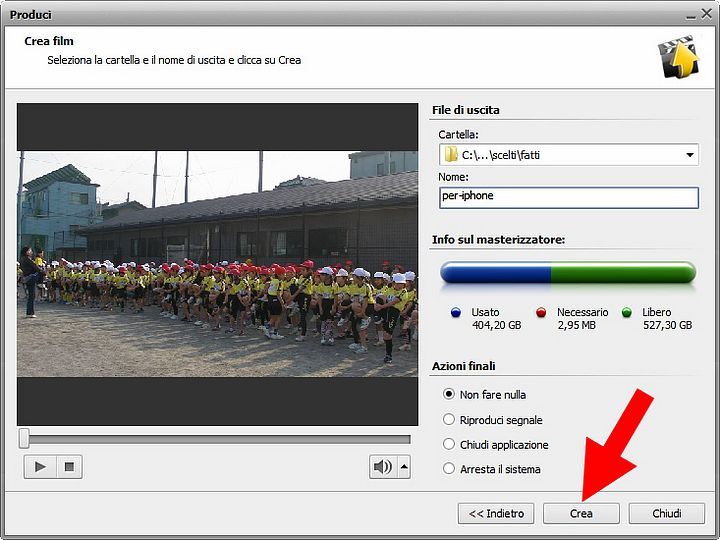The image size is (720, 540).
Task: Open the volume level arrow
Action: [404, 467]
